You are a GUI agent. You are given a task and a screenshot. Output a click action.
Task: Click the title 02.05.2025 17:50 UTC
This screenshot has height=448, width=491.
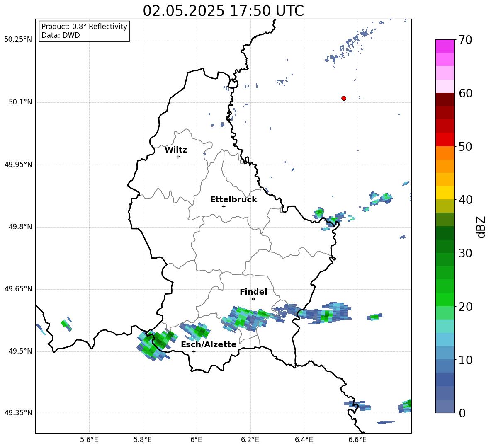pos(223,11)
